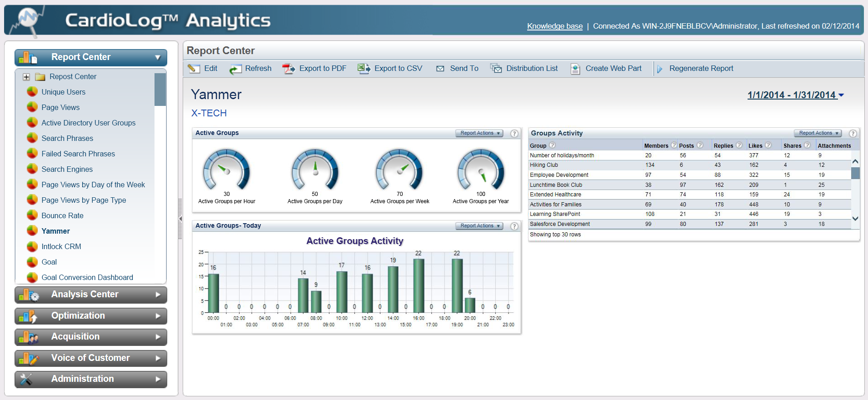Select the Lunchtime Book Club row
The width and height of the screenshot is (868, 400).
click(x=689, y=185)
